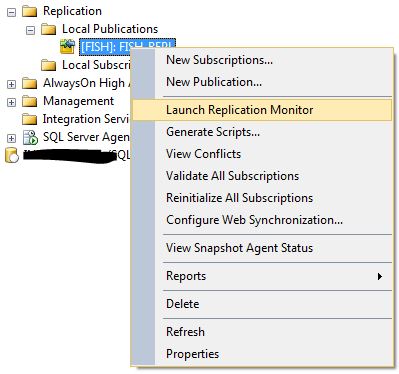Collapse the Local Publications node

pos(30,31)
